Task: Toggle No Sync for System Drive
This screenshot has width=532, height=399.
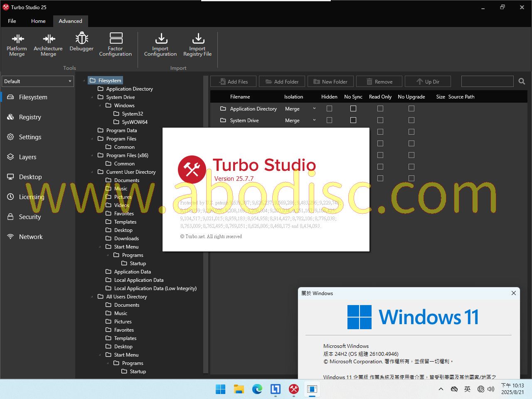Action: pos(353,120)
